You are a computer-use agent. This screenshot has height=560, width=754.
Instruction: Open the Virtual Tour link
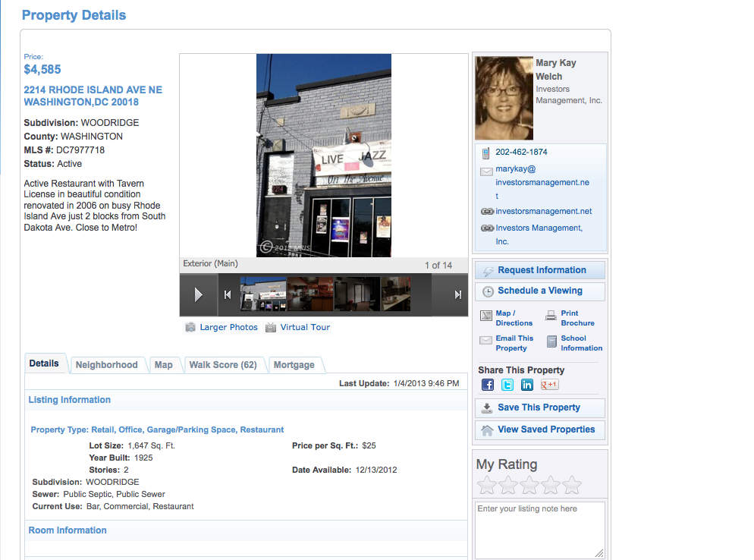point(304,327)
